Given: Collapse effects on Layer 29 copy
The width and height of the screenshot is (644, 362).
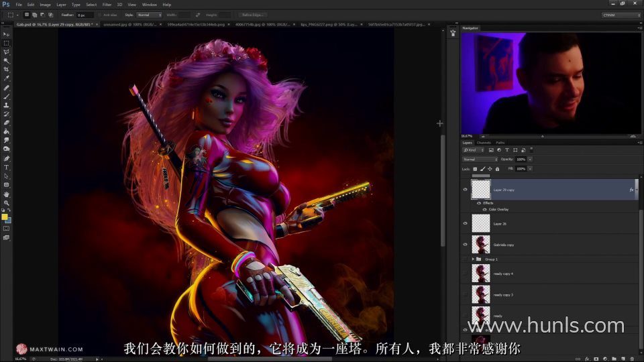Looking at the screenshot, I should 637,190.
